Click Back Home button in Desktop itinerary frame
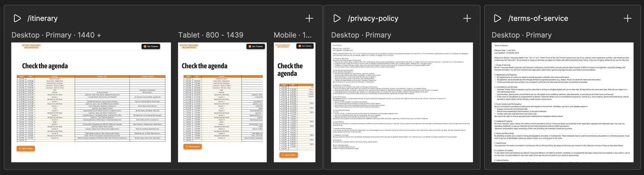This screenshot has width=644, height=175. coord(26,149)
